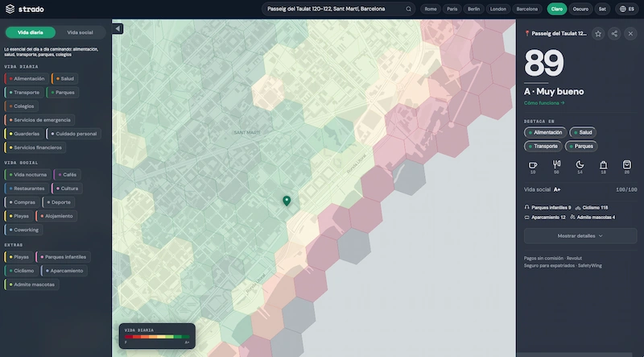644x357 pixels.
Task: Click Salud chip under Destaca en
Action: click(583, 132)
